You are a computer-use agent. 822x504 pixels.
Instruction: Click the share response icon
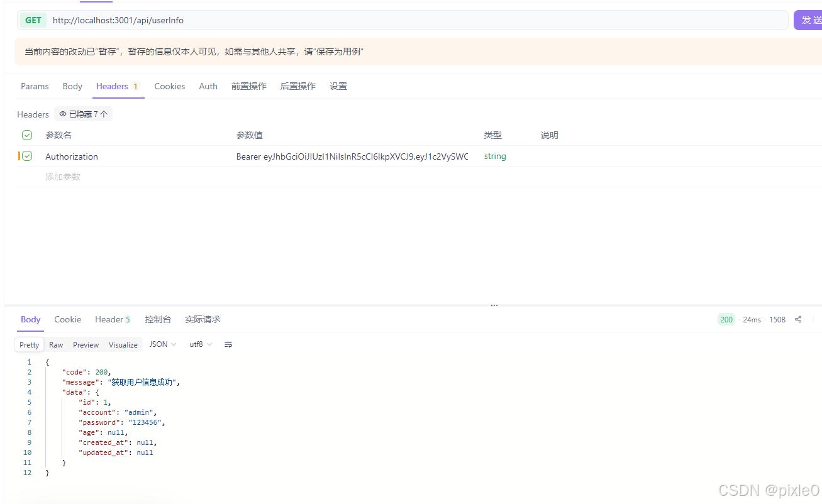(x=797, y=319)
